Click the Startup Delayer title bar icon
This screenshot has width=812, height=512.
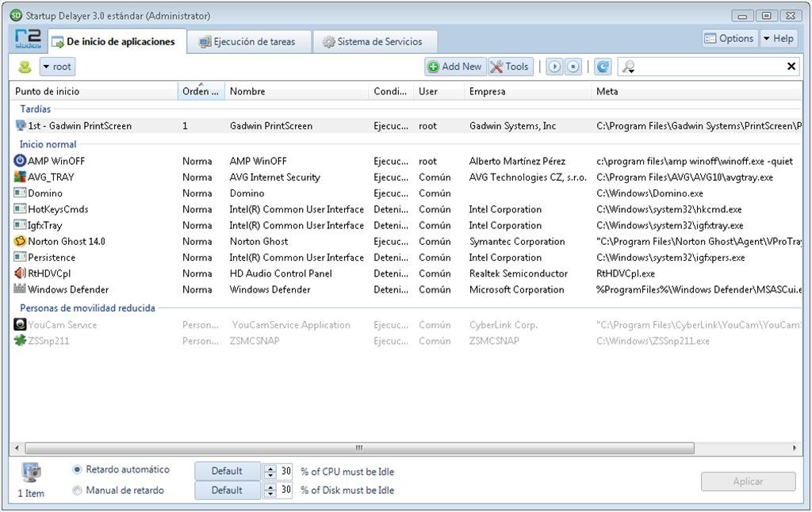[16, 16]
